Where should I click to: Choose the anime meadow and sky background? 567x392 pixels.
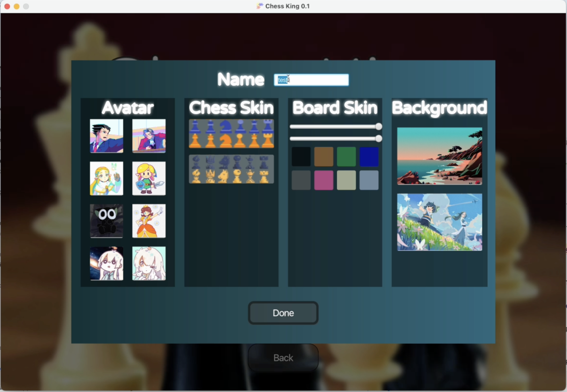click(440, 222)
